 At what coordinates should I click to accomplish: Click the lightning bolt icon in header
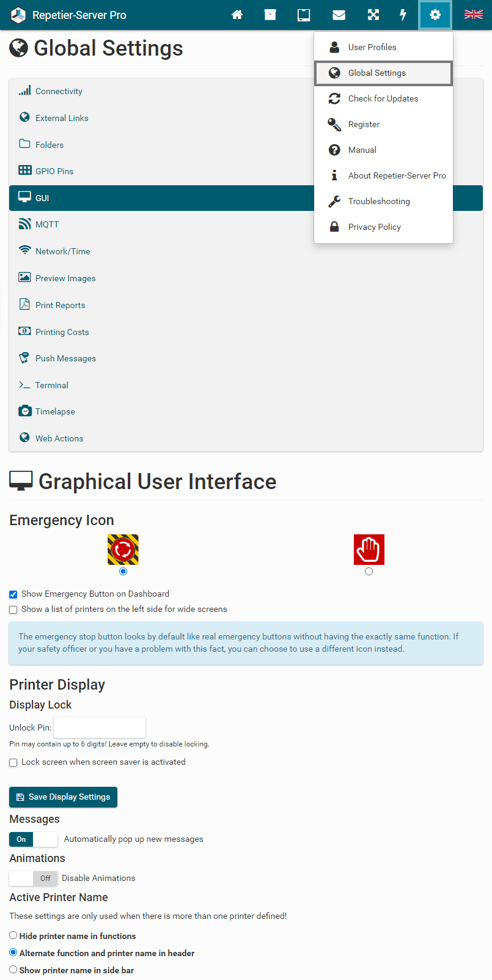(403, 15)
